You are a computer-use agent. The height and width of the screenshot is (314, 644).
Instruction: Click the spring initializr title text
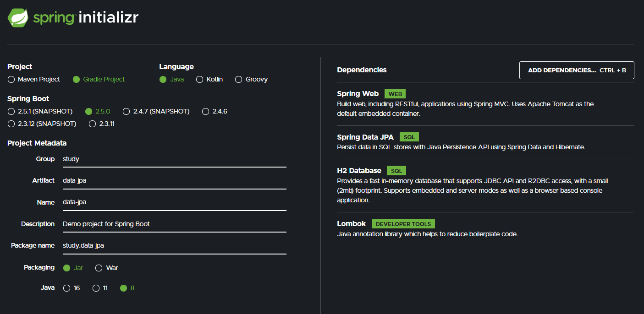(86, 18)
